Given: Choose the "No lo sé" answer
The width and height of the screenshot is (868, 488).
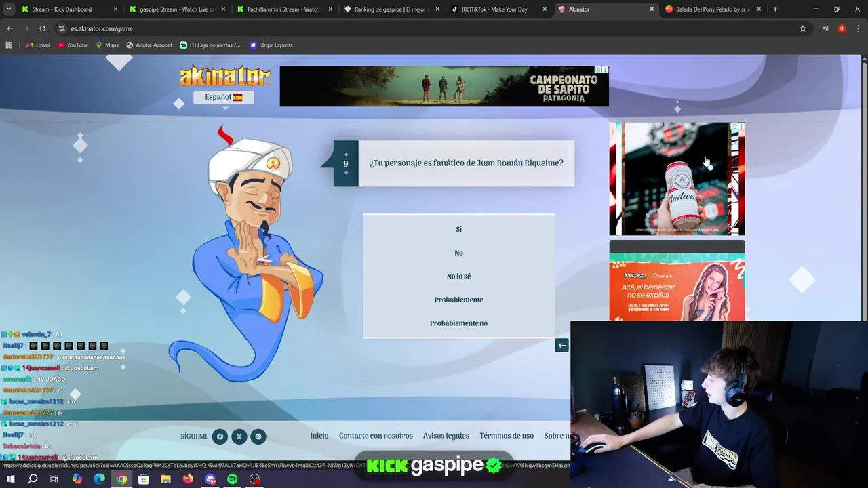Looking at the screenshot, I should [x=458, y=276].
